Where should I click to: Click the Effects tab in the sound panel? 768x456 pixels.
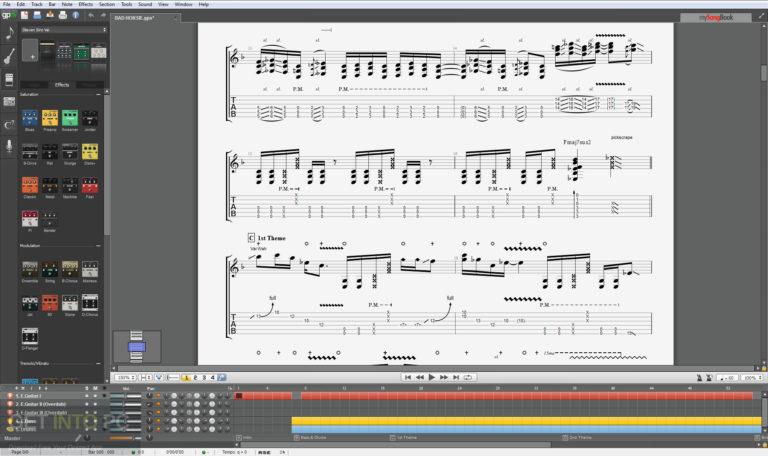pos(62,85)
